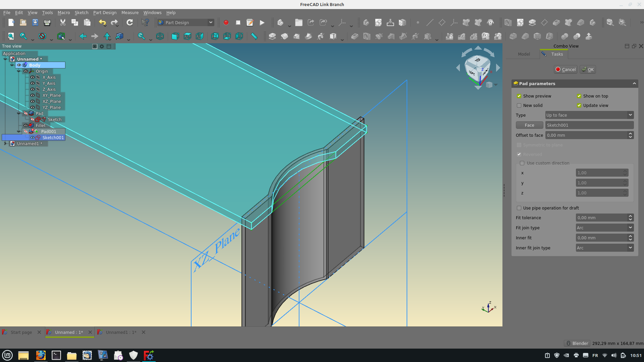Open the Sketch menu

coord(81,12)
